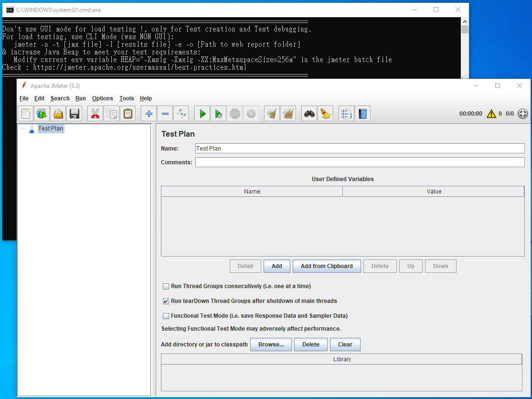Click the Library column header
This screenshot has width=532, height=399.
point(341,359)
